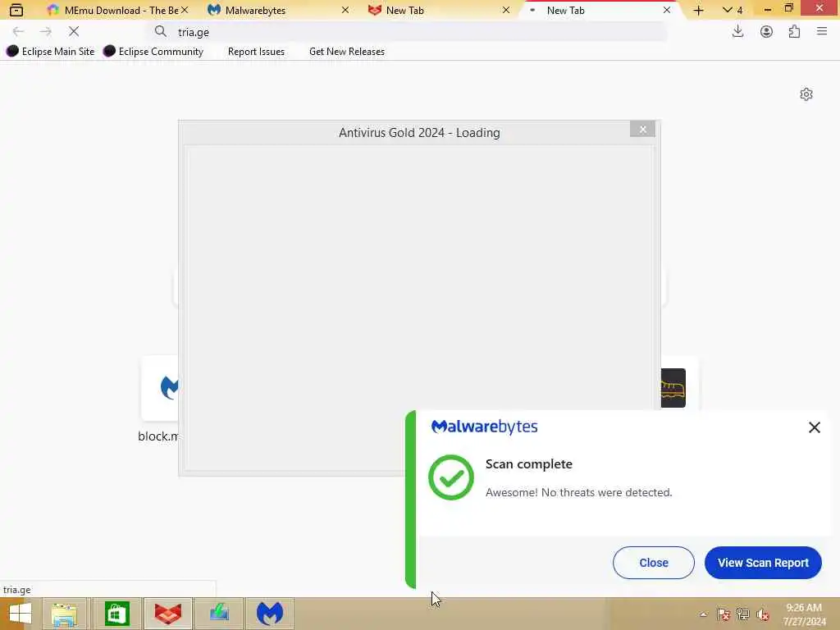Open new tab page settings gear
The height and width of the screenshot is (630, 840).
806,94
